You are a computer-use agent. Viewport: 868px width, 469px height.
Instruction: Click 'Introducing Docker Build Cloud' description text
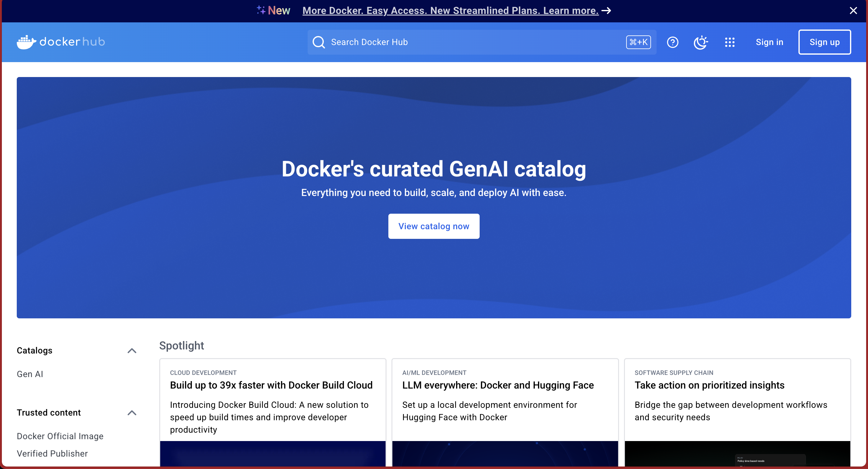coord(269,417)
